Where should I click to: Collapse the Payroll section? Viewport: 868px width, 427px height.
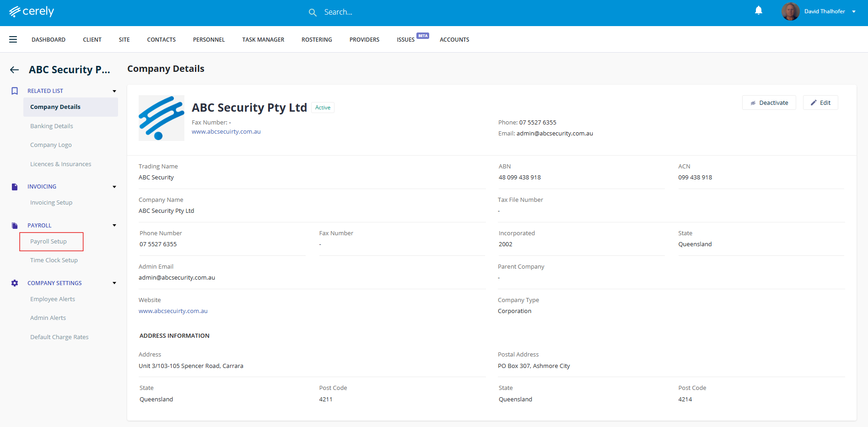click(x=114, y=226)
